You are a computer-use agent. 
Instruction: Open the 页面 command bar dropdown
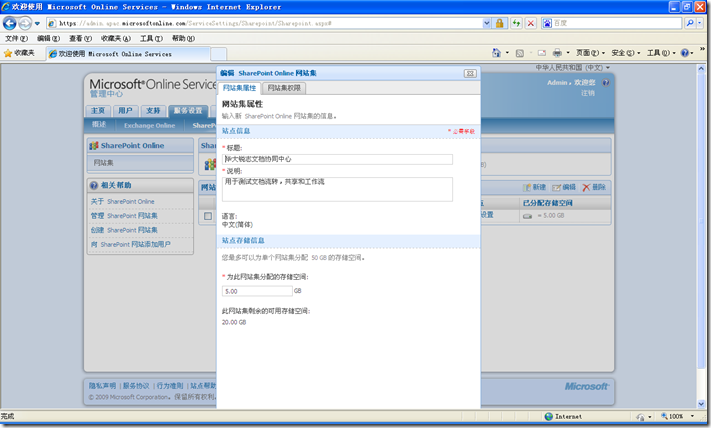pos(590,53)
